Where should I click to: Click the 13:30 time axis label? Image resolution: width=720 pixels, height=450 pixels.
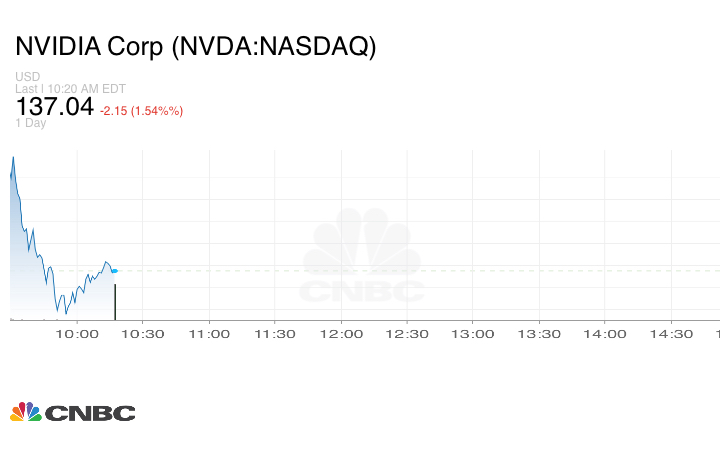(x=539, y=334)
